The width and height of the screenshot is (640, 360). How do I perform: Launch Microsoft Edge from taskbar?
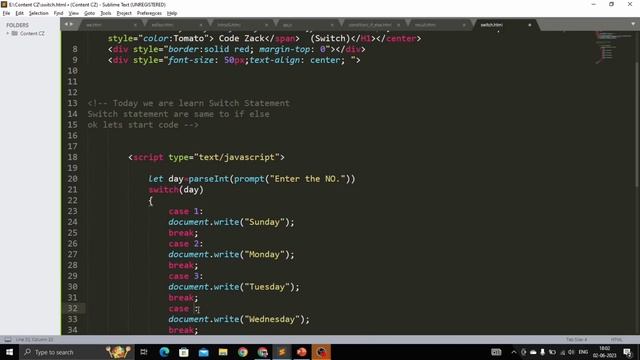164,352
